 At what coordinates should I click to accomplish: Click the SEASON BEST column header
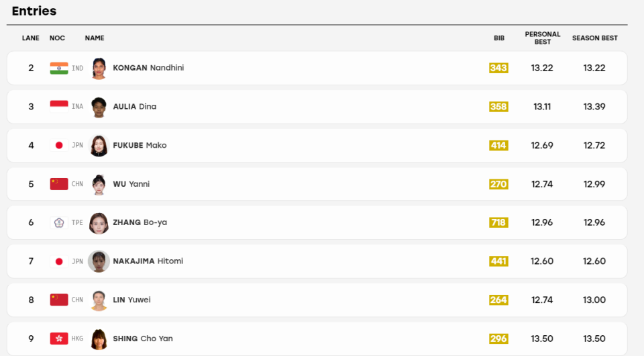click(595, 38)
